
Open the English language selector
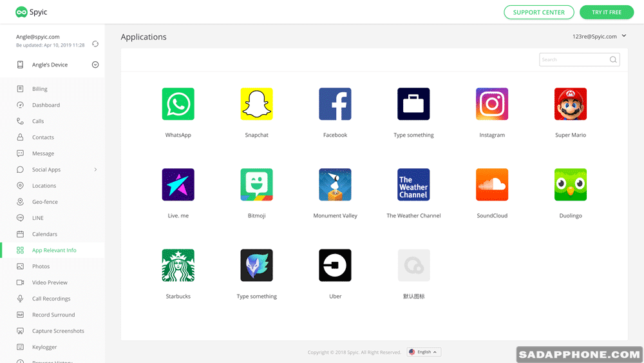tap(424, 352)
